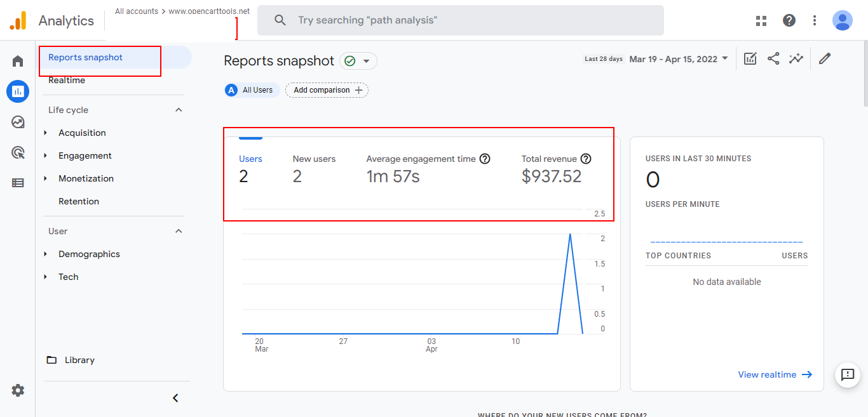Open Admin settings gear icon

(18, 390)
